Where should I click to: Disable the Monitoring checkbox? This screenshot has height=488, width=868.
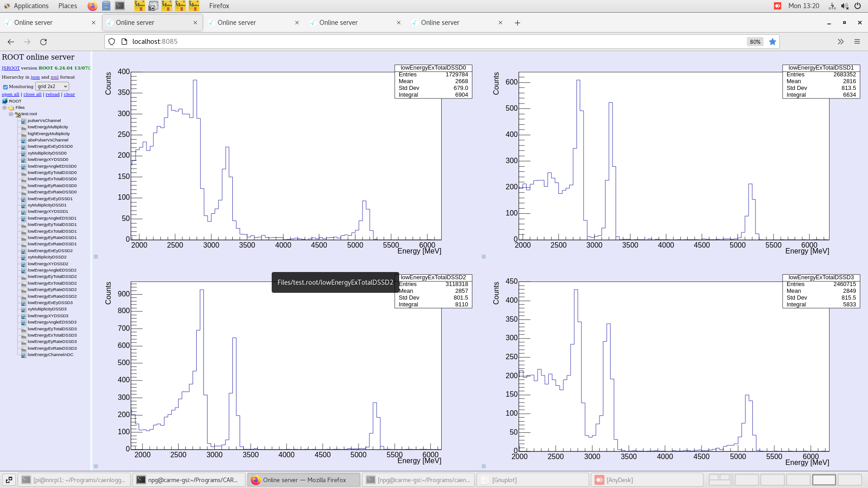(5, 86)
